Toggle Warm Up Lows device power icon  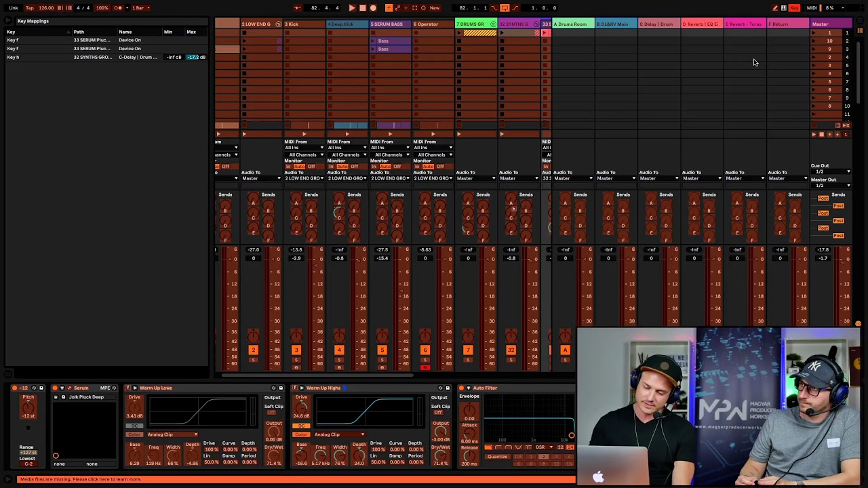128,388
